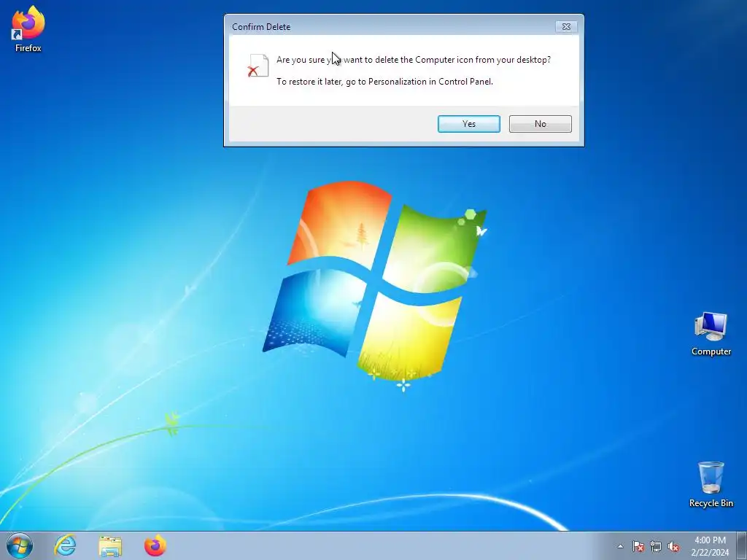Close the Confirm Delete dialog
Image resolution: width=747 pixels, height=560 pixels.
pyautogui.click(x=566, y=27)
